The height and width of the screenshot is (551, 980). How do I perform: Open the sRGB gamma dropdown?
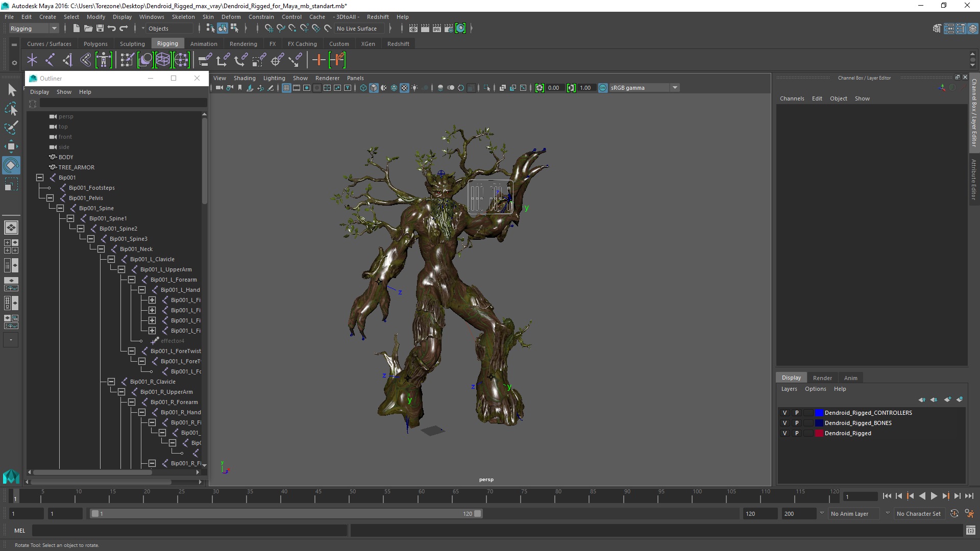pyautogui.click(x=675, y=88)
